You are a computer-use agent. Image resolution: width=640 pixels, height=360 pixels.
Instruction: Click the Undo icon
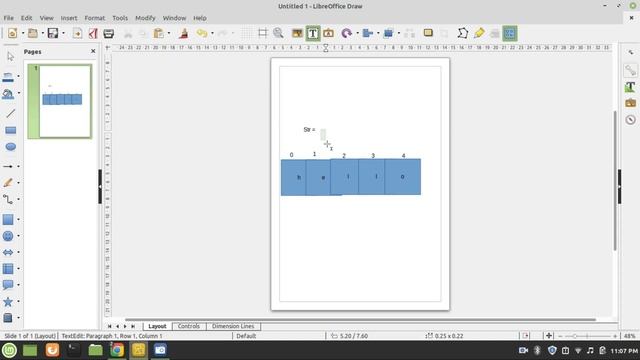(x=202, y=33)
